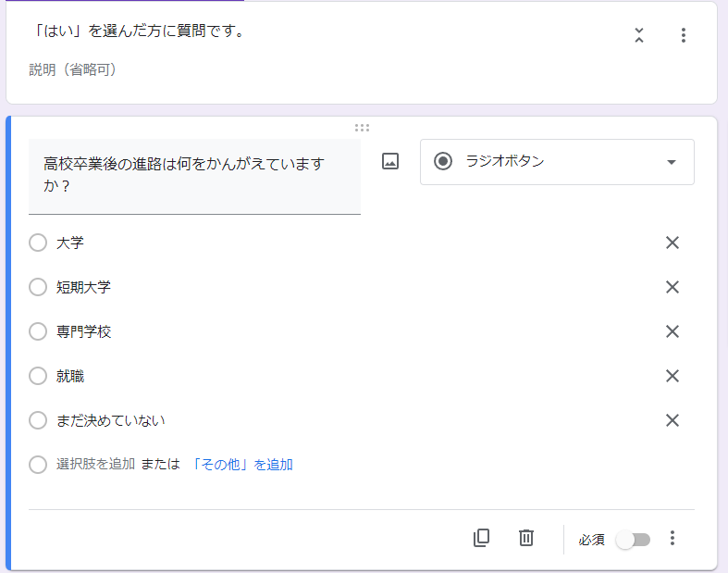Select the 就職 radio button
Viewport: 728px width, 573px height.
tap(38, 376)
